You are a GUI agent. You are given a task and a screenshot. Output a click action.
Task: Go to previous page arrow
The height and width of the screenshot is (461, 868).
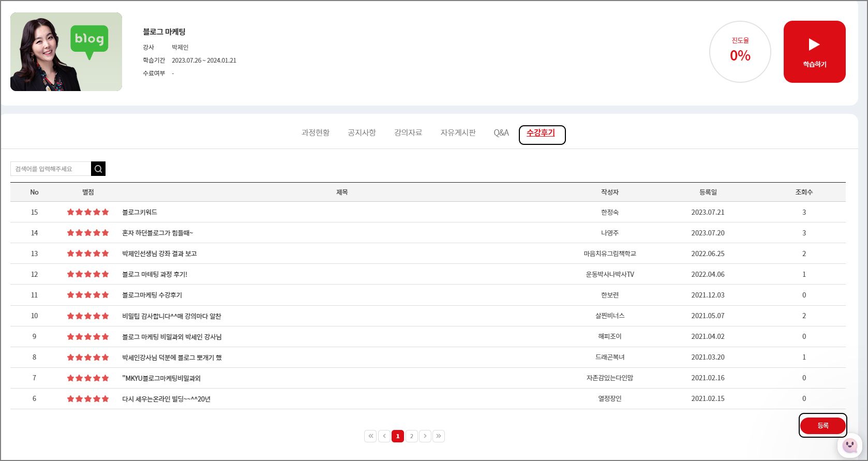point(384,436)
